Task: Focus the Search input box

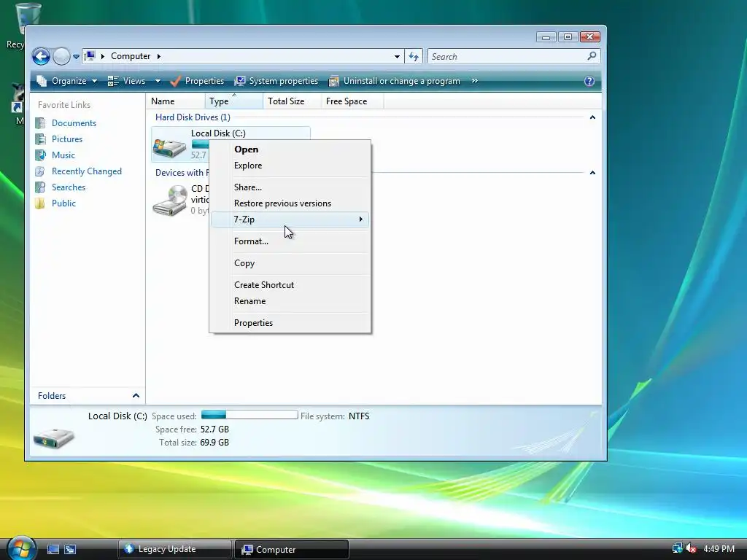Action: tap(507, 57)
